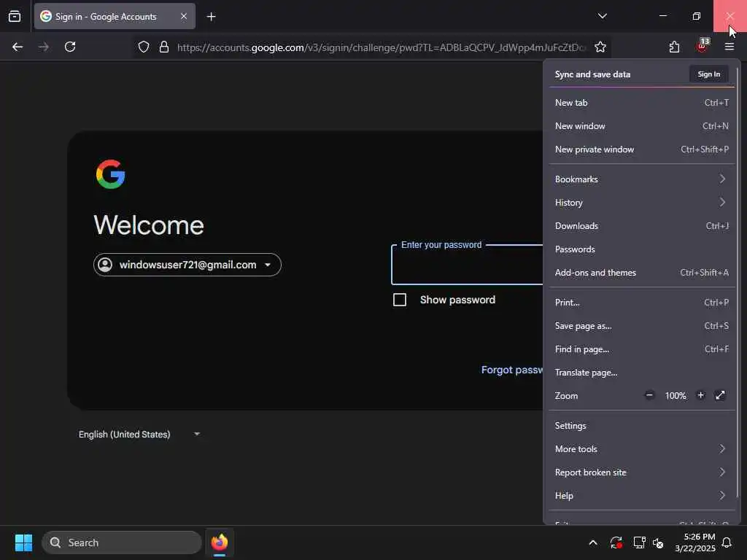Image resolution: width=747 pixels, height=560 pixels.
Task: Open the list all tabs chevron
Action: coord(602,16)
